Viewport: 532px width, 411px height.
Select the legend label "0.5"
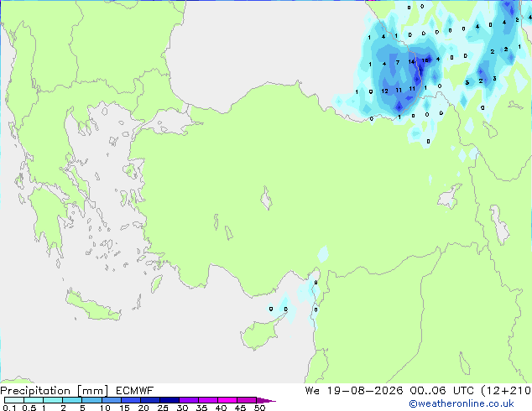(29, 408)
